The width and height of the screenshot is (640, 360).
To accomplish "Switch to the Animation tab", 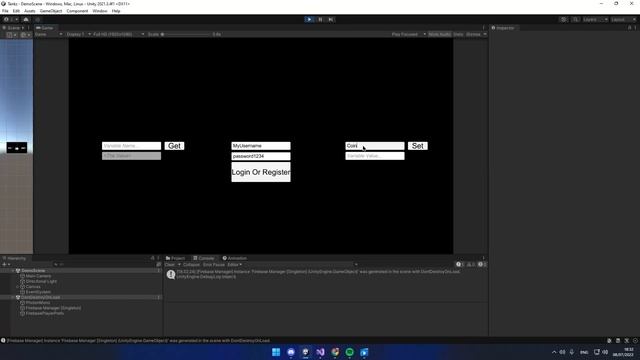I will point(235,258).
